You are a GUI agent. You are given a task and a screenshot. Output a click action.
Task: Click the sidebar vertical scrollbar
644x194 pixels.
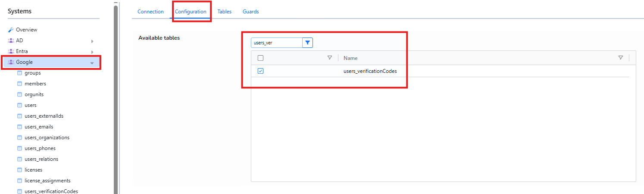click(116, 99)
